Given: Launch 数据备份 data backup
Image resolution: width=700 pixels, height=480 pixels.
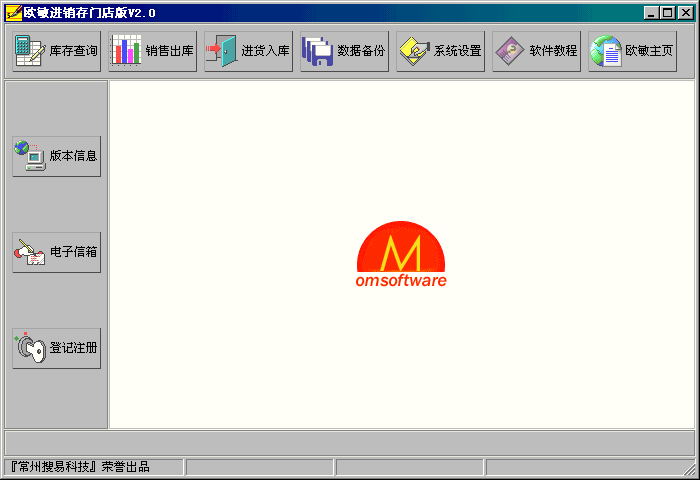Looking at the screenshot, I should click(x=345, y=51).
